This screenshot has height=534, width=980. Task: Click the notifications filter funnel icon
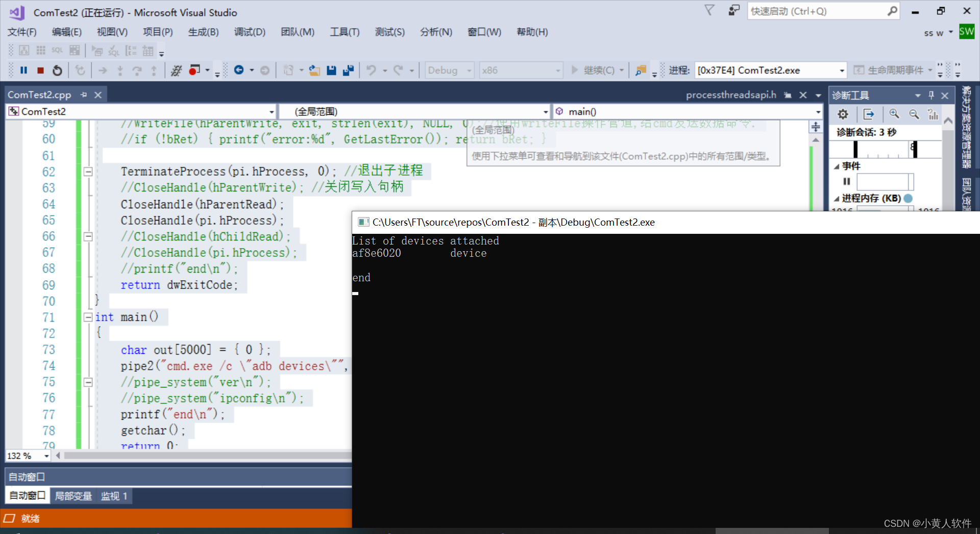pos(709,10)
